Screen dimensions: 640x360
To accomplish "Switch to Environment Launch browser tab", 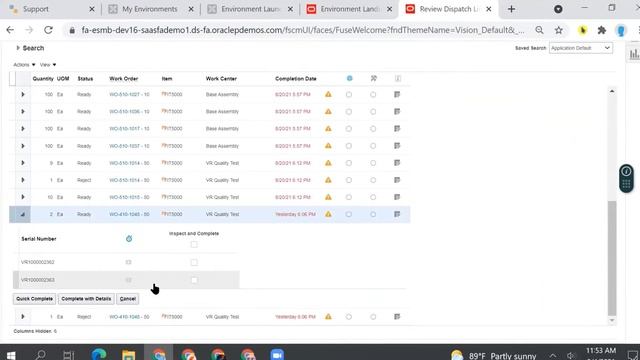I will point(250,9).
